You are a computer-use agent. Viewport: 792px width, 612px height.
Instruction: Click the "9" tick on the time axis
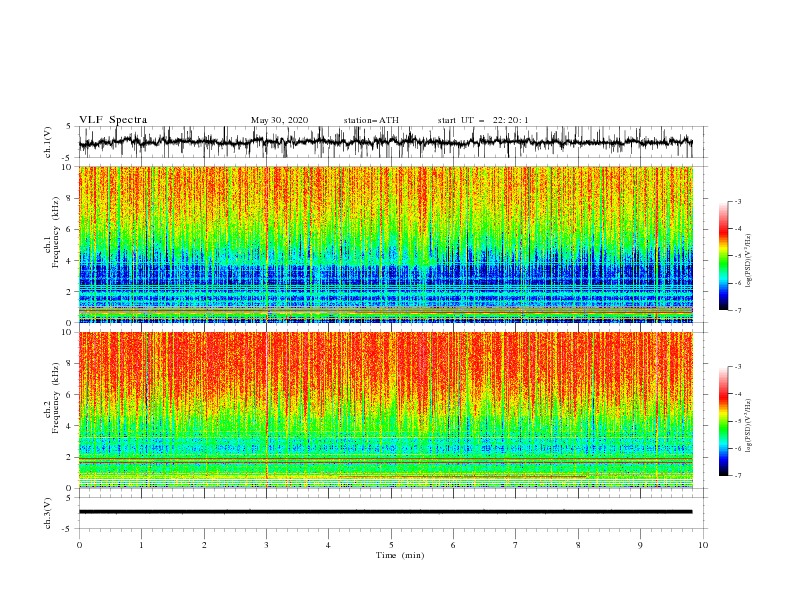pyautogui.click(x=640, y=545)
